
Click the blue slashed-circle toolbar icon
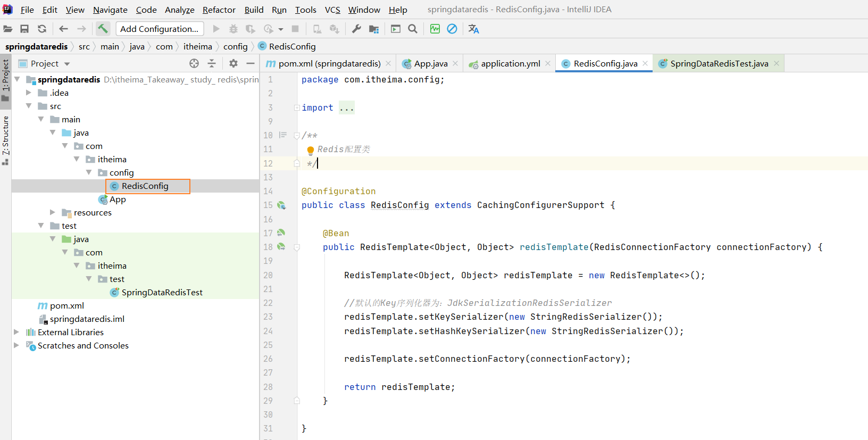point(452,29)
